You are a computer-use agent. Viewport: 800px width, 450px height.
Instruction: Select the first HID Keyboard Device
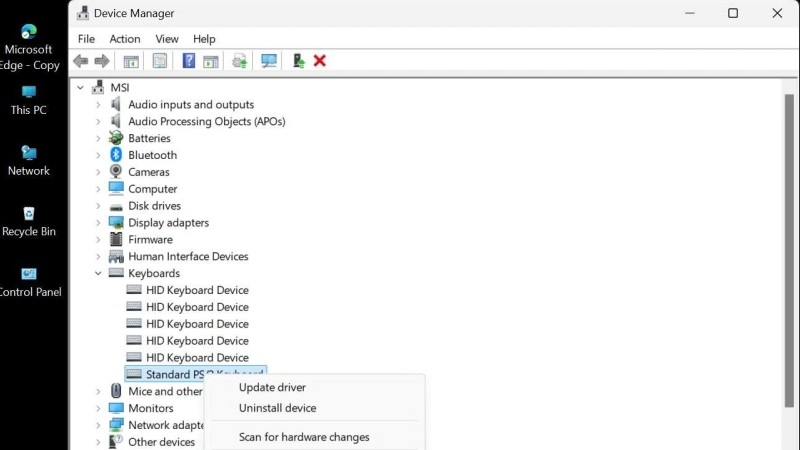coord(197,290)
